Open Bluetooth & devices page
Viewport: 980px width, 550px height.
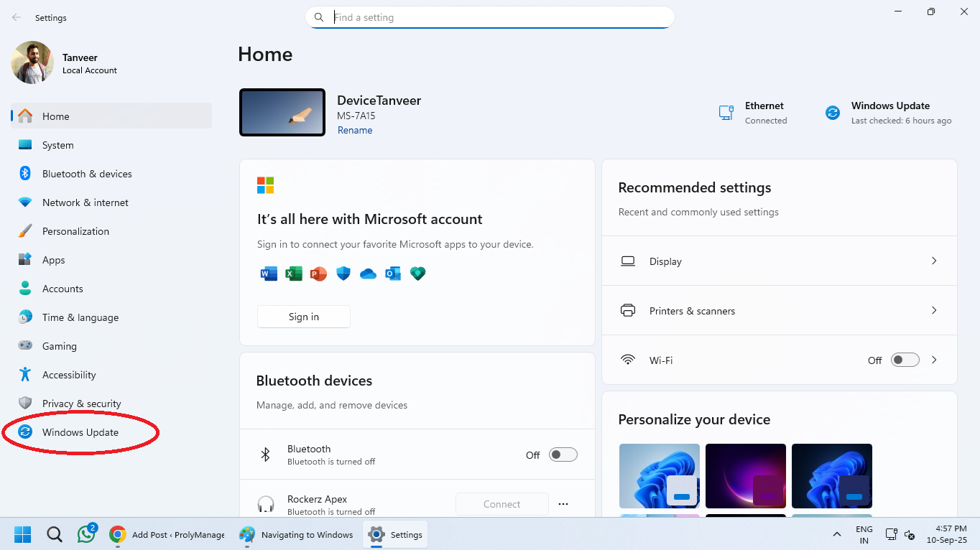[x=111, y=174]
